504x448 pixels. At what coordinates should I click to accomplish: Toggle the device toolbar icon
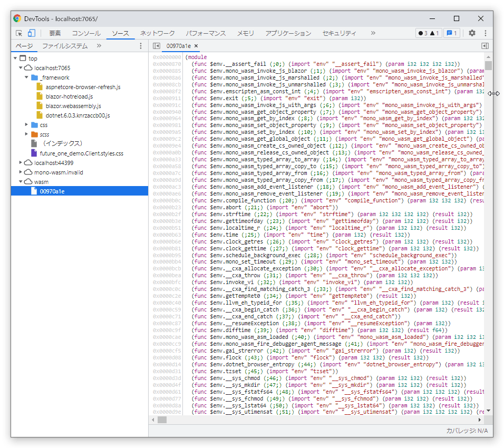[x=32, y=33]
